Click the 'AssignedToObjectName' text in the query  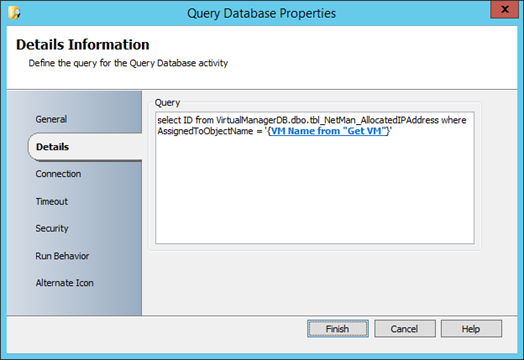point(205,131)
